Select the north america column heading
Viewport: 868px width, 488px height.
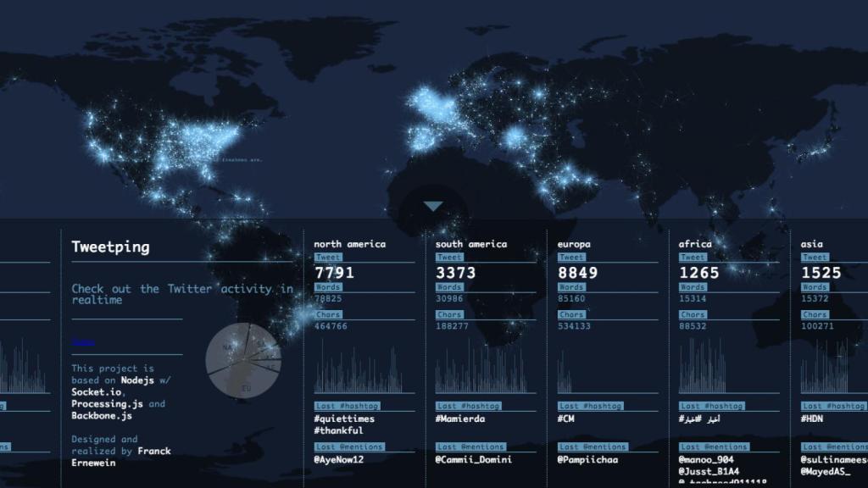point(349,244)
